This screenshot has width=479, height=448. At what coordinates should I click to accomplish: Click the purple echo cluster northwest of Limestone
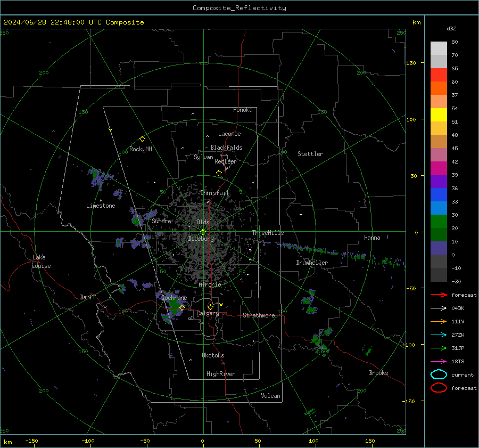tap(98, 178)
